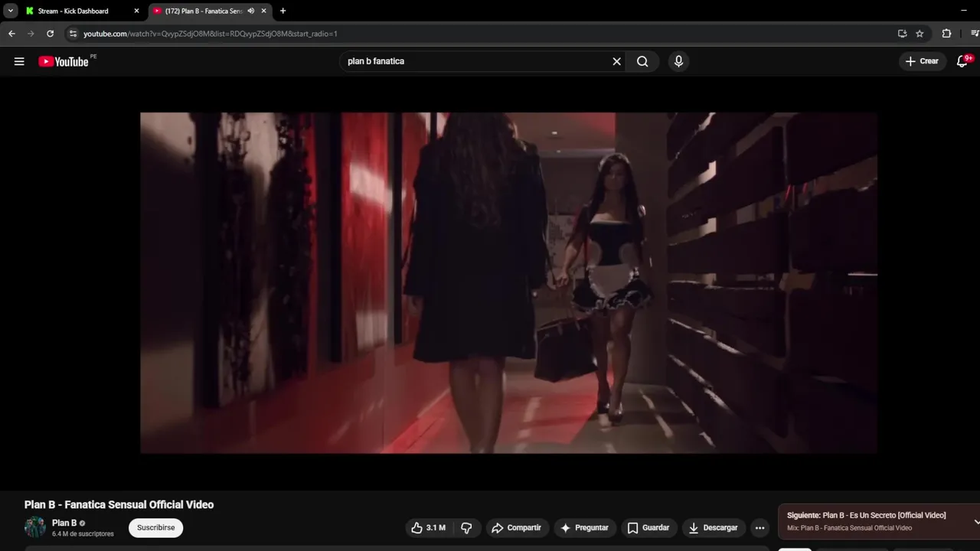Image resolution: width=980 pixels, height=551 pixels.
Task: Open the notifications bell
Action: [x=962, y=61]
